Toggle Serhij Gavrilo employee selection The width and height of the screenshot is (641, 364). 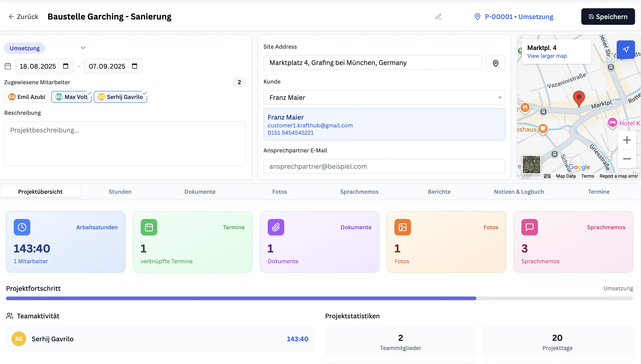121,97
